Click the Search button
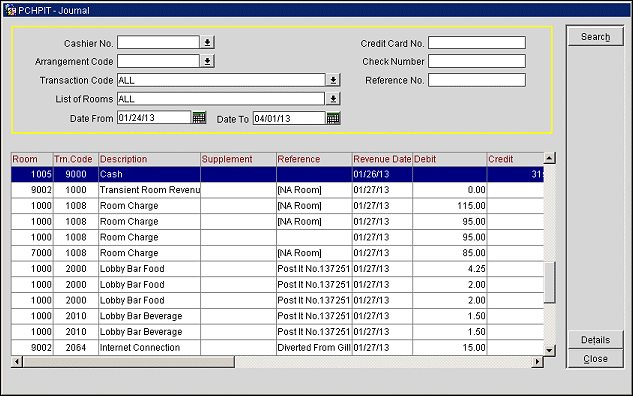Viewport: 633px width, 396px height. pos(595,37)
